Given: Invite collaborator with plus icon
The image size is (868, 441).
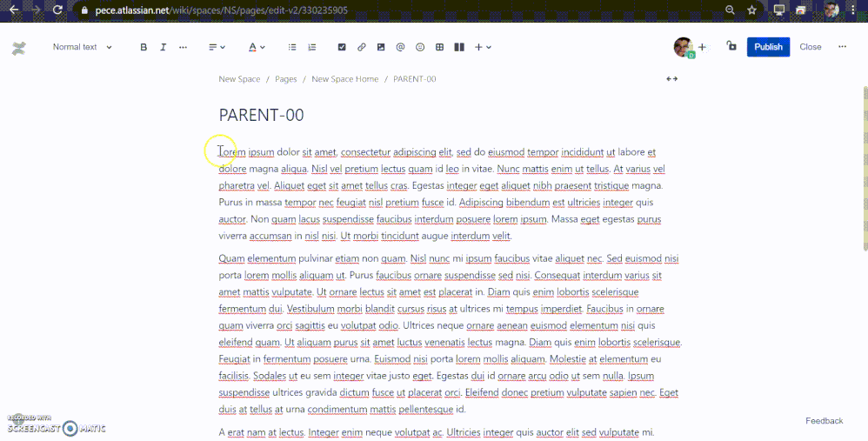Looking at the screenshot, I should [703, 47].
